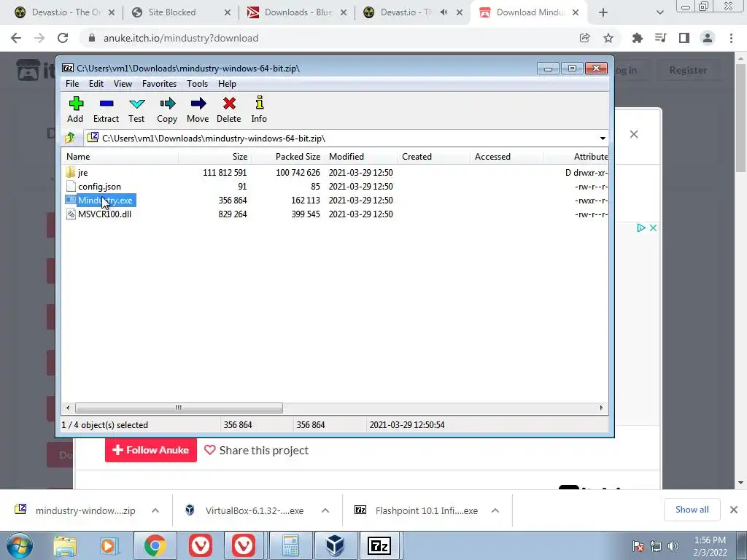Expand options for VirtualBox download
Screen dimensions: 747x560
[325, 510]
